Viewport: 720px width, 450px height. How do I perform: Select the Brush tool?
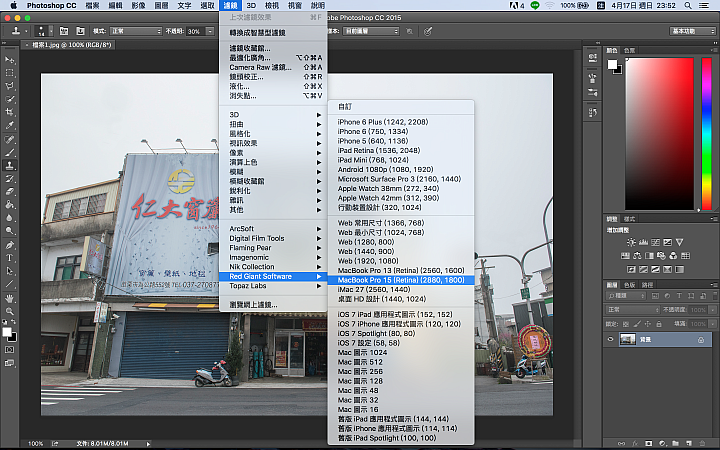[x=10, y=152]
